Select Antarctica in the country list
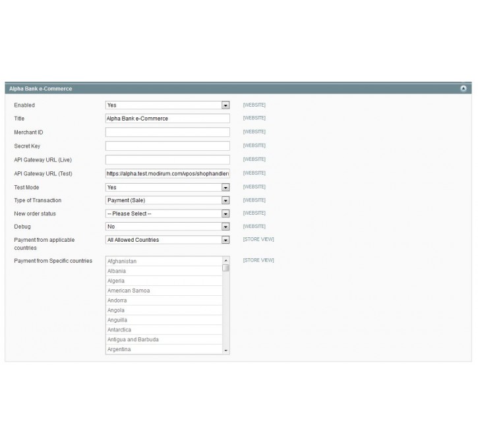The width and height of the screenshot is (478, 448). 164,329
